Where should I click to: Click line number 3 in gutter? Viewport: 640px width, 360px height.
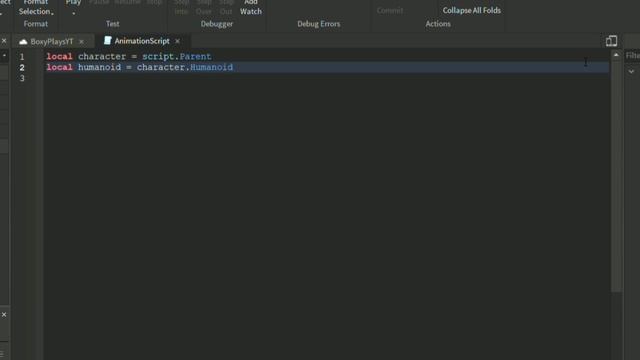[x=22, y=78]
